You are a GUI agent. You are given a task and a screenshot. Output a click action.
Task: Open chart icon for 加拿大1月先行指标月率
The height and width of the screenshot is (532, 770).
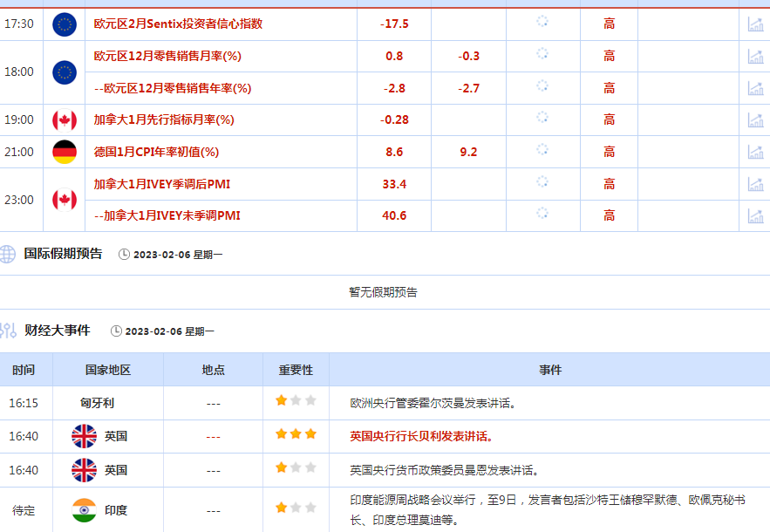754,120
